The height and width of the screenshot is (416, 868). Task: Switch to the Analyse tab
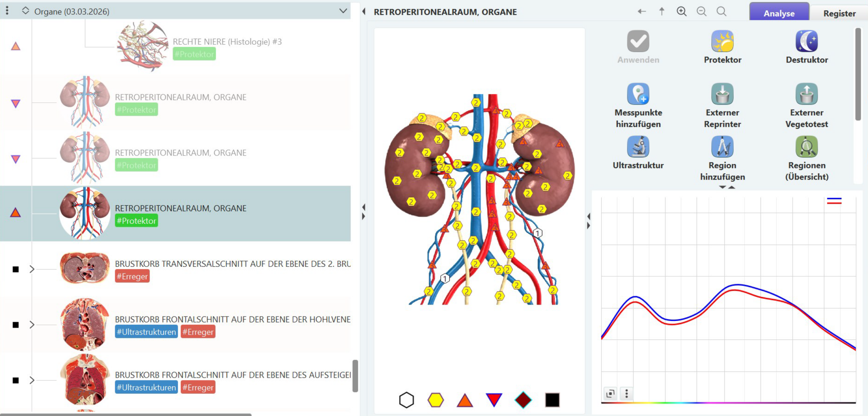pos(779,13)
